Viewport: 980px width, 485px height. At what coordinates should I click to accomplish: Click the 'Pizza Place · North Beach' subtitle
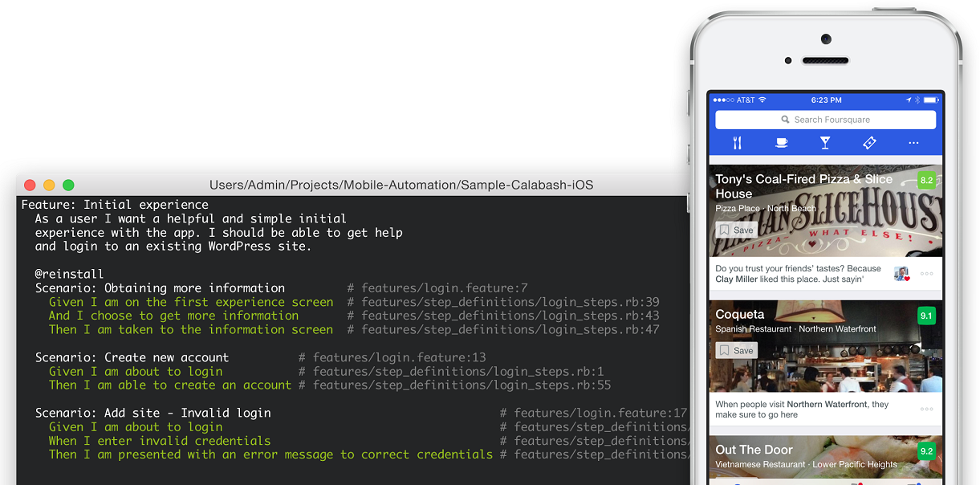coord(766,209)
